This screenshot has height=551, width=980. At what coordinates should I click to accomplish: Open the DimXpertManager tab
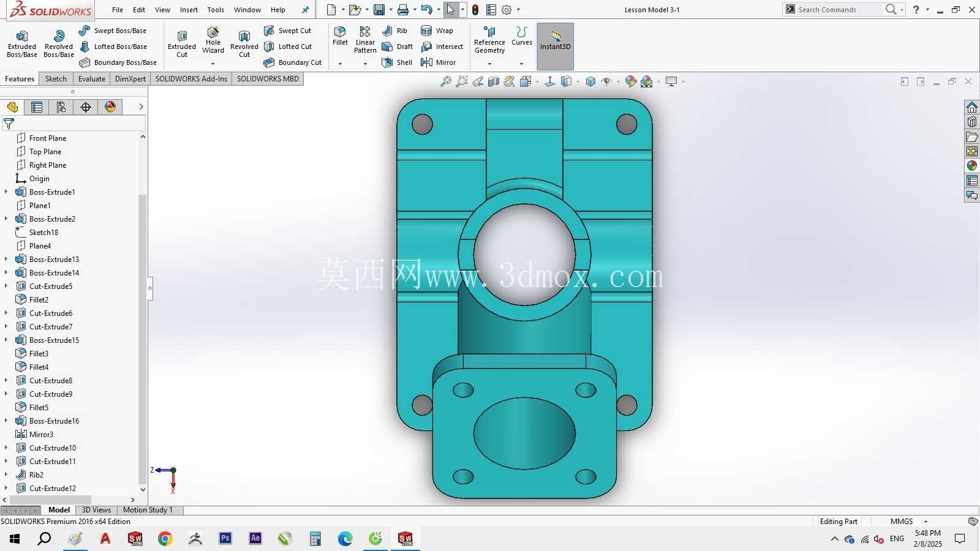pos(86,107)
